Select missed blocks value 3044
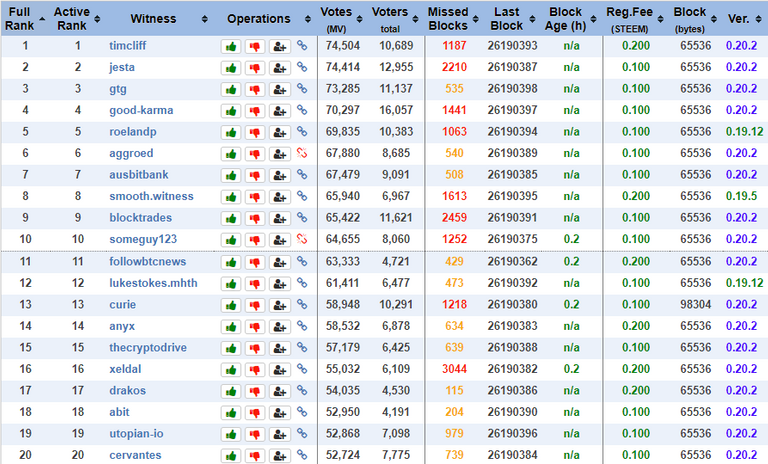The image size is (768, 464). tap(454, 369)
